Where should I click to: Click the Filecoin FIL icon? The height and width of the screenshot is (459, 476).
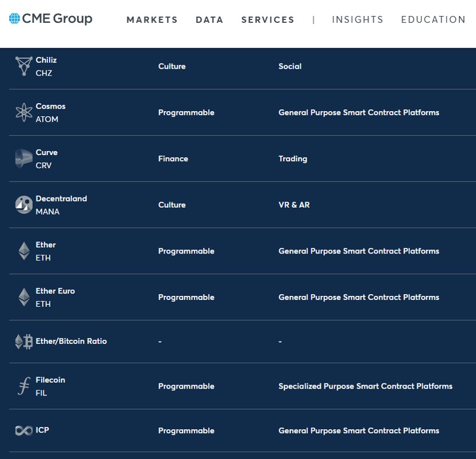[23, 386]
